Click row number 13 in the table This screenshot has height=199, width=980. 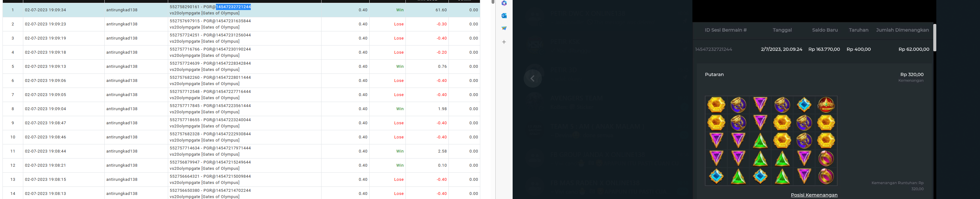point(13,180)
